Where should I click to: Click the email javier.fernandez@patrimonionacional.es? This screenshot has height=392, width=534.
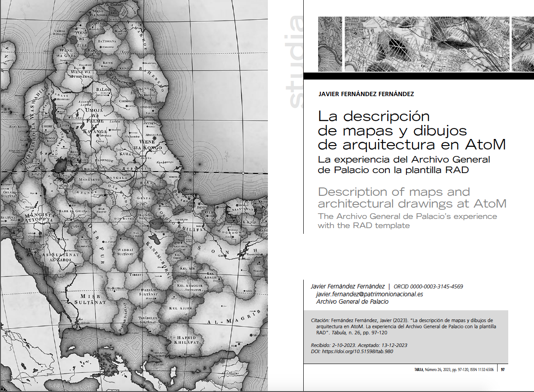coord(369,294)
